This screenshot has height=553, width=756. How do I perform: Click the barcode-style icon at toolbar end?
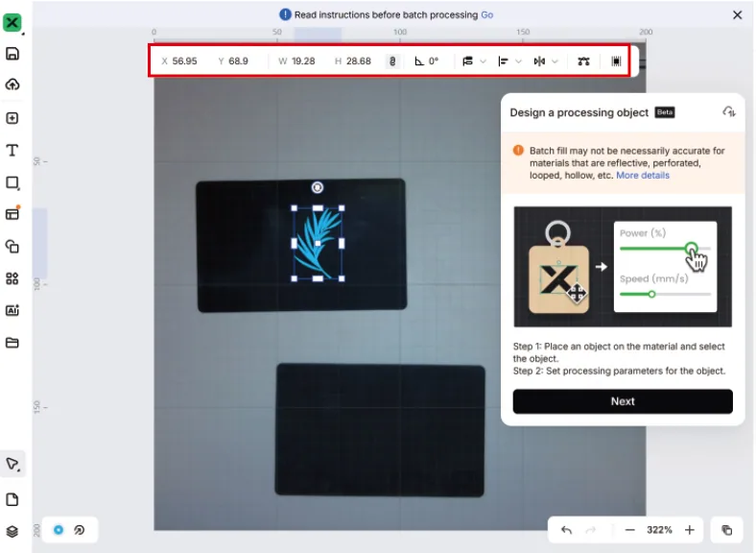pos(616,61)
